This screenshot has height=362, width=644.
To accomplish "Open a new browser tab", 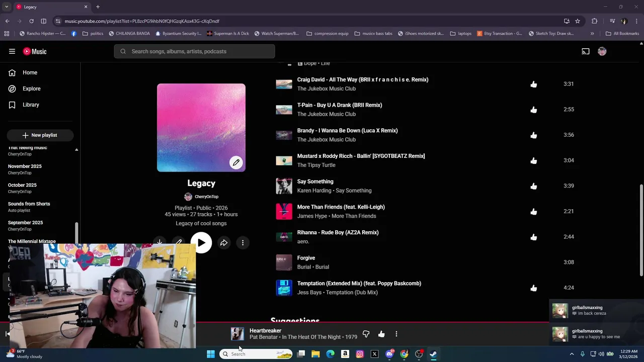I will point(98,7).
